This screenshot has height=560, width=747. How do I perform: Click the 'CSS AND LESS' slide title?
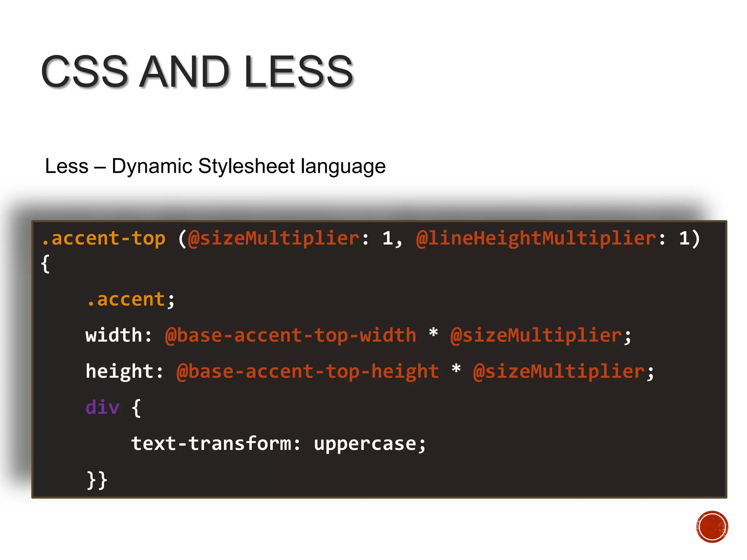(197, 71)
